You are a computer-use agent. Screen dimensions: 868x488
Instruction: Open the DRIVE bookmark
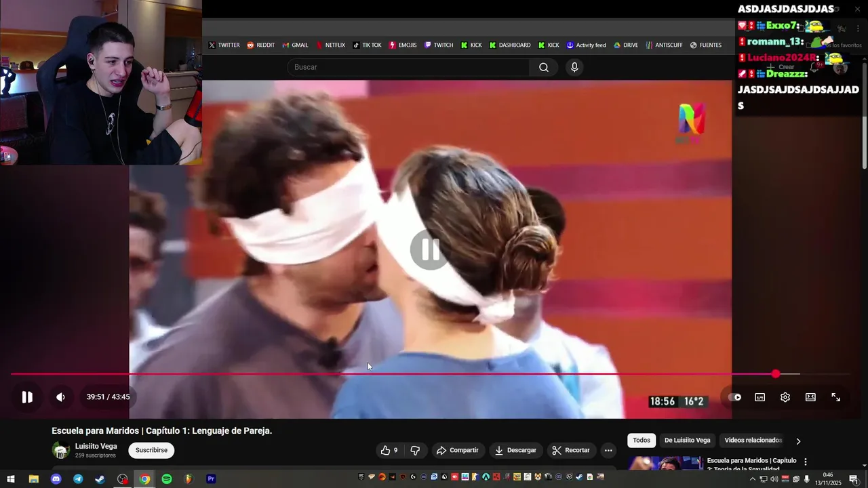coord(626,45)
